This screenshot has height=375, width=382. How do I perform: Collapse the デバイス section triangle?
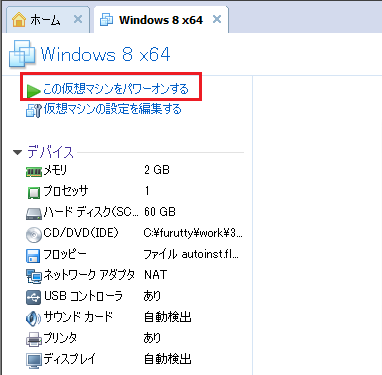pyautogui.click(x=17, y=153)
